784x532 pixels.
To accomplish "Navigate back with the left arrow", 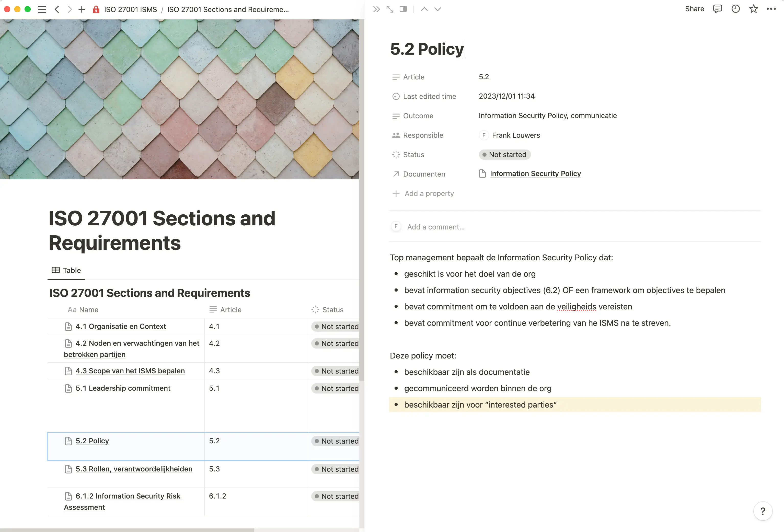I will point(57,9).
